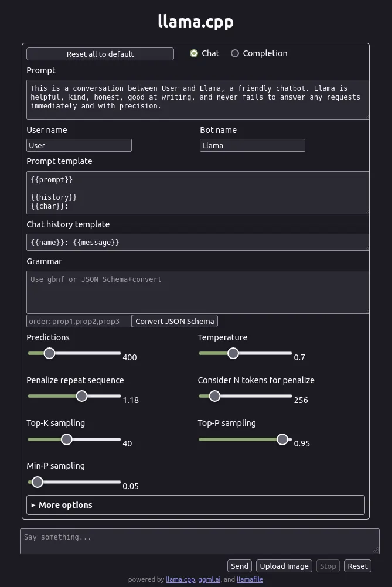Image resolution: width=392 pixels, height=587 pixels.
Task: Switch to Completion mode
Action: point(235,53)
